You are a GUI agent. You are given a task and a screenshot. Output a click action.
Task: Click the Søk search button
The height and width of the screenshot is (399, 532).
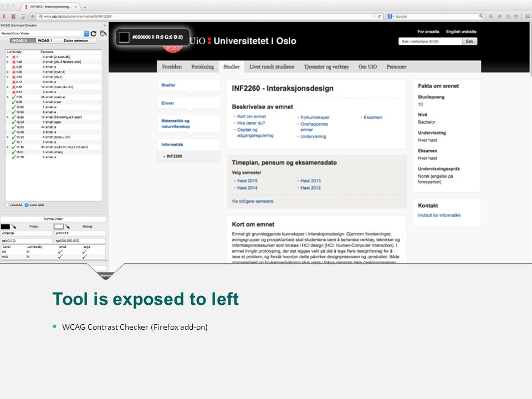coord(469,42)
